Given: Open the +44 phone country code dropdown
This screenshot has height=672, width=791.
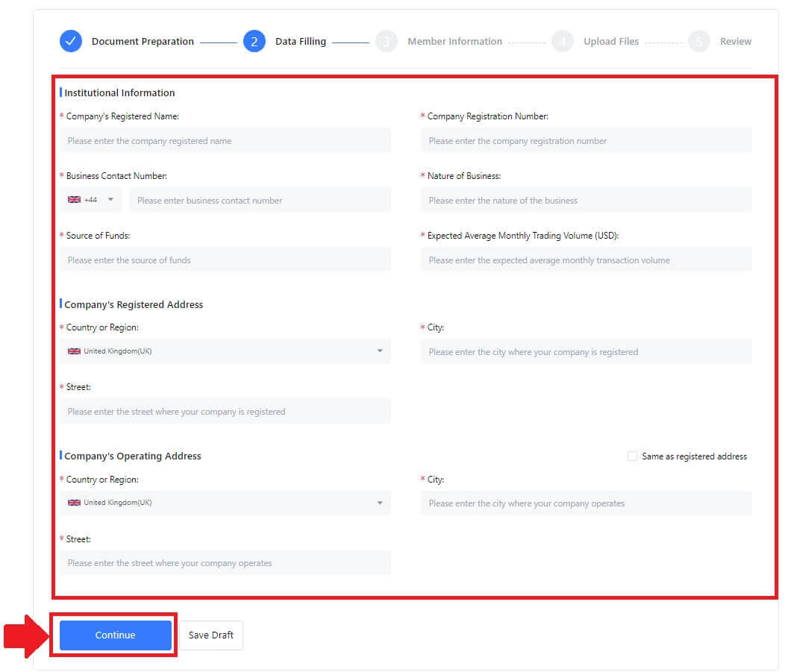Looking at the screenshot, I should pyautogui.click(x=91, y=199).
